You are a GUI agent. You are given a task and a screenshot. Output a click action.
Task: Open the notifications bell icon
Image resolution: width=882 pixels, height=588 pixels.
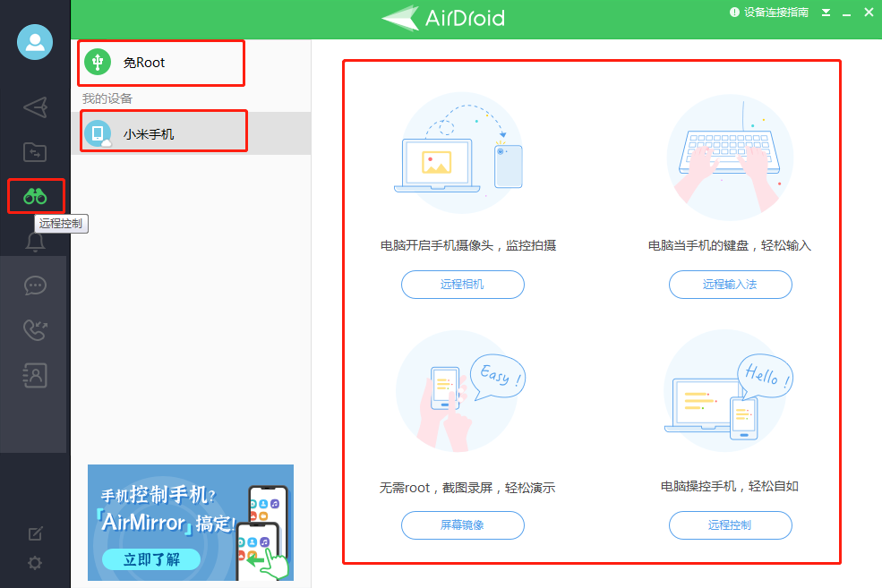tap(35, 242)
